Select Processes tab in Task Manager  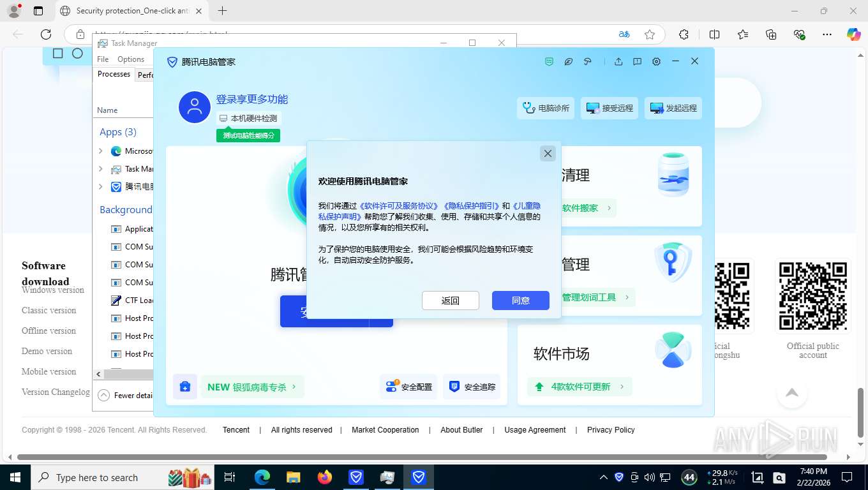[x=114, y=74]
